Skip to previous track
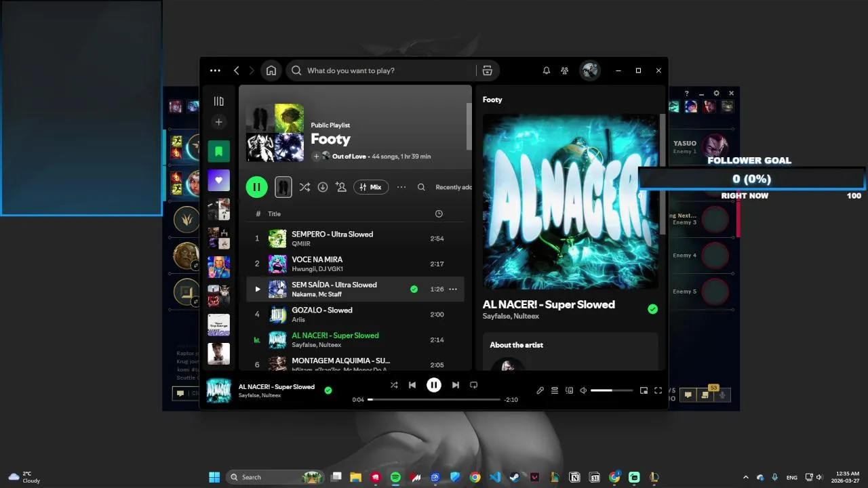 coord(412,385)
